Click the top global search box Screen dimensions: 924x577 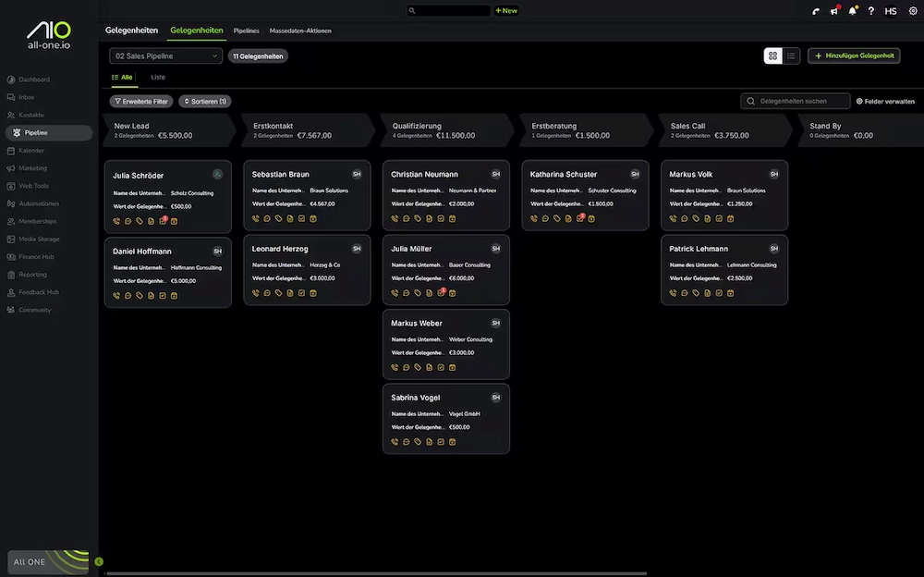pyautogui.click(x=448, y=10)
